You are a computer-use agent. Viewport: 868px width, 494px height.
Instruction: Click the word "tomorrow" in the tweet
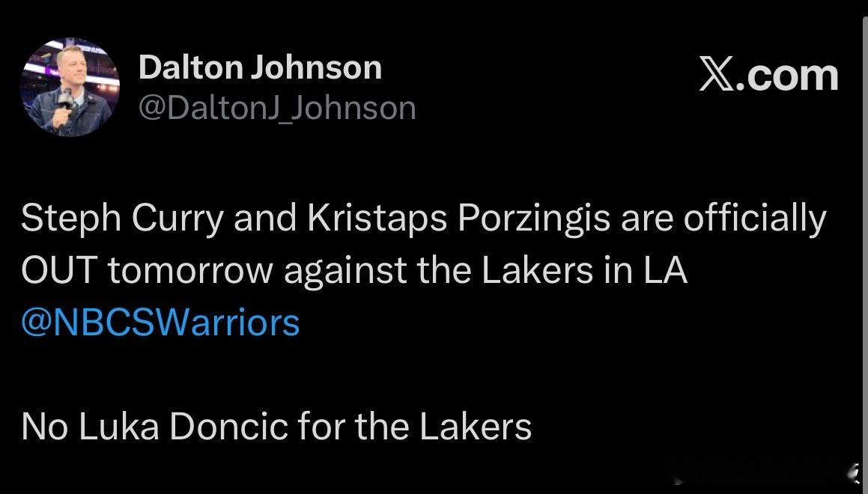[x=191, y=271]
